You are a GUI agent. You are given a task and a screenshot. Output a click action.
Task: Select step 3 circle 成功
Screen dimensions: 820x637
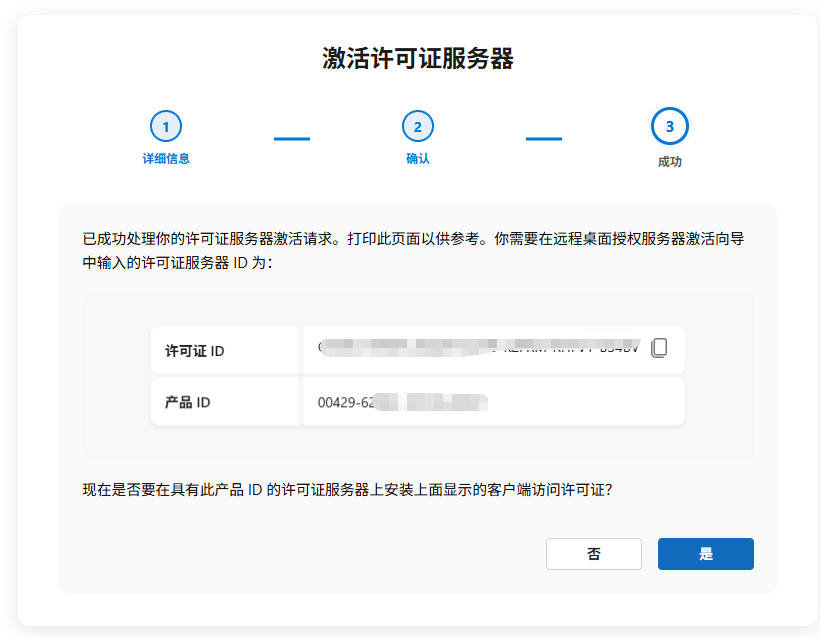pyautogui.click(x=669, y=126)
